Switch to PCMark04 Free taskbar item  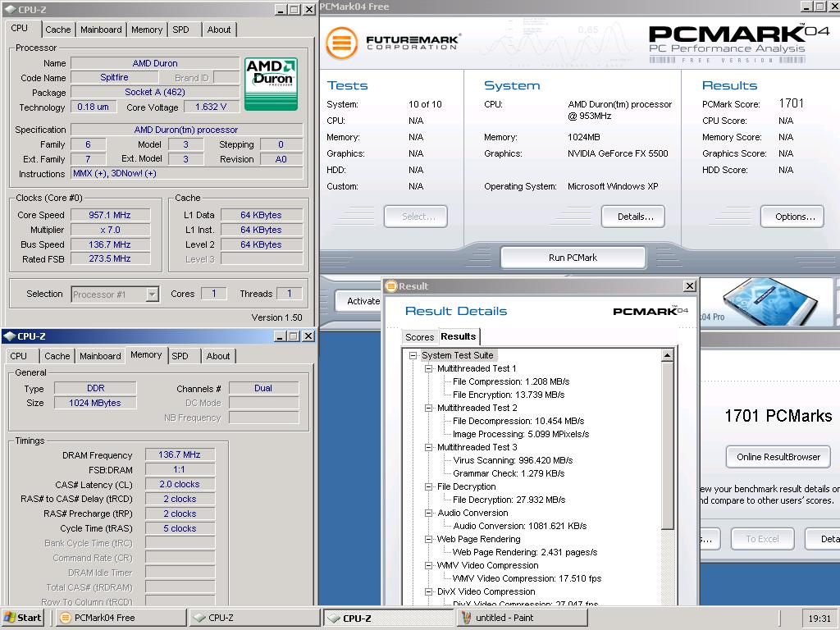point(121,618)
